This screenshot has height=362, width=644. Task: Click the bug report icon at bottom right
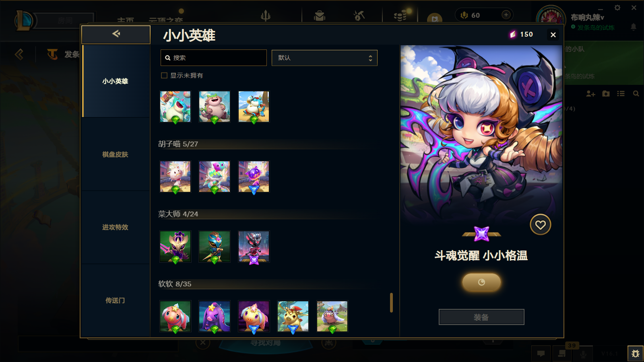636,354
